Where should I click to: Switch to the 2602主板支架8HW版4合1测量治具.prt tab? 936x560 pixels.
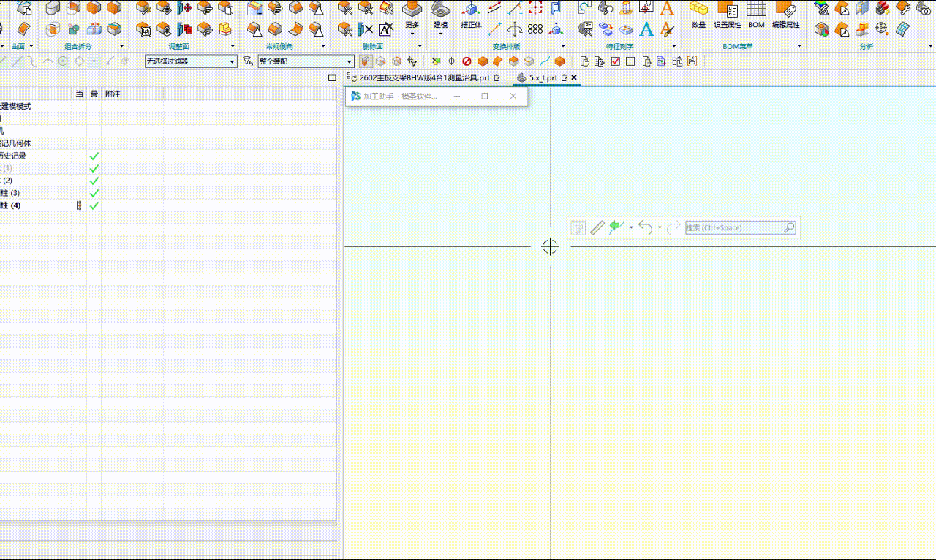point(425,77)
